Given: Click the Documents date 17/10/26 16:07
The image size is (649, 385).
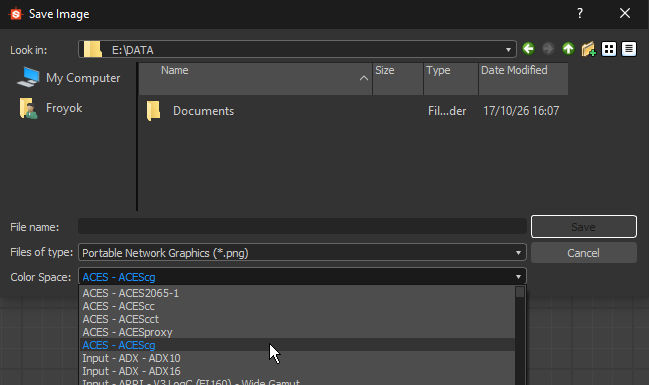Looking at the screenshot, I should tap(521, 111).
